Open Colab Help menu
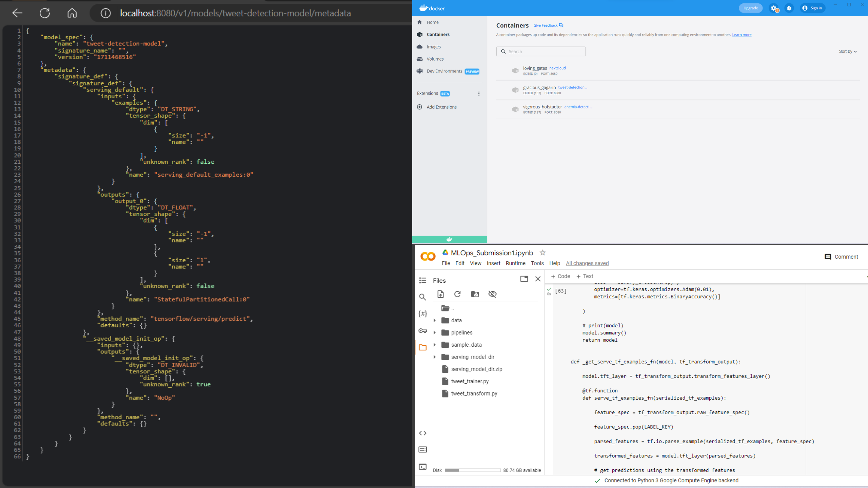The width and height of the screenshot is (868, 488). pyautogui.click(x=555, y=263)
